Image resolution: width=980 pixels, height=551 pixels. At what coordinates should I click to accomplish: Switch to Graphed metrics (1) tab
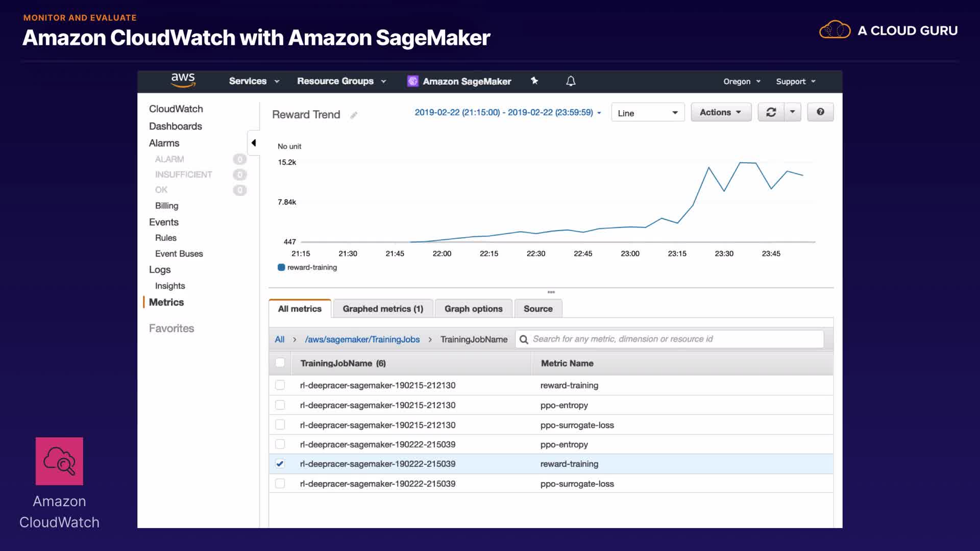tap(383, 309)
